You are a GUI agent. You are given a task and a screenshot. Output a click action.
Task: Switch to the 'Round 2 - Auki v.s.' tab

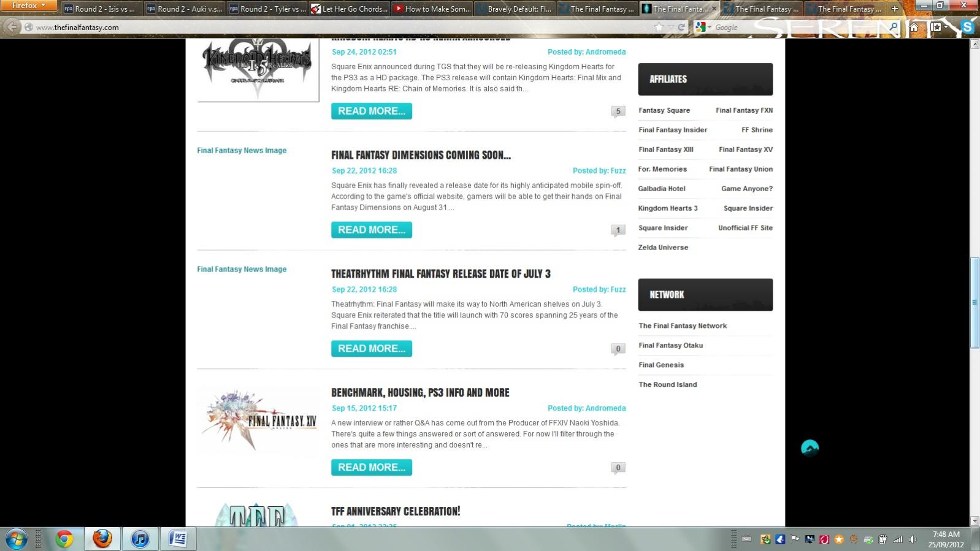click(x=183, y=9)
